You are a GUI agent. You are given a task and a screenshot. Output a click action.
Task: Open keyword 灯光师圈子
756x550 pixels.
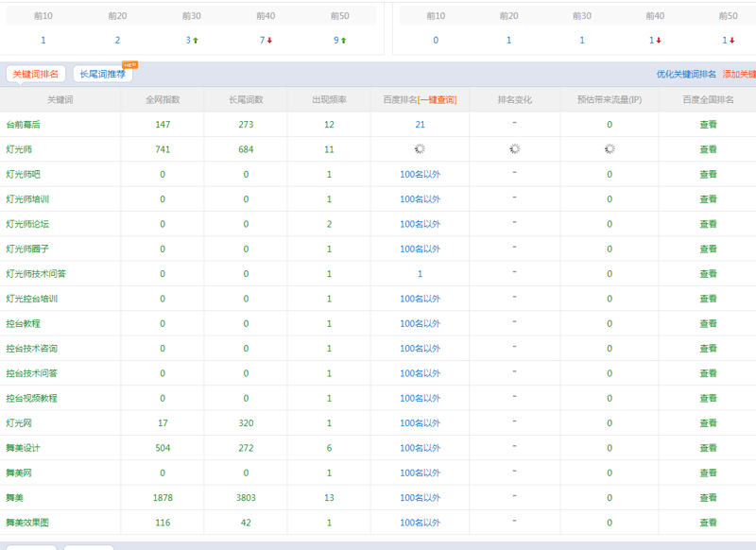pyautogui.click(x=27, y=249)
